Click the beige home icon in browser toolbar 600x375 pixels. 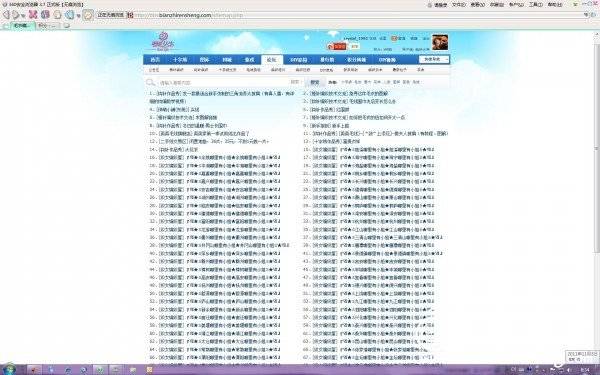(57, 15)
